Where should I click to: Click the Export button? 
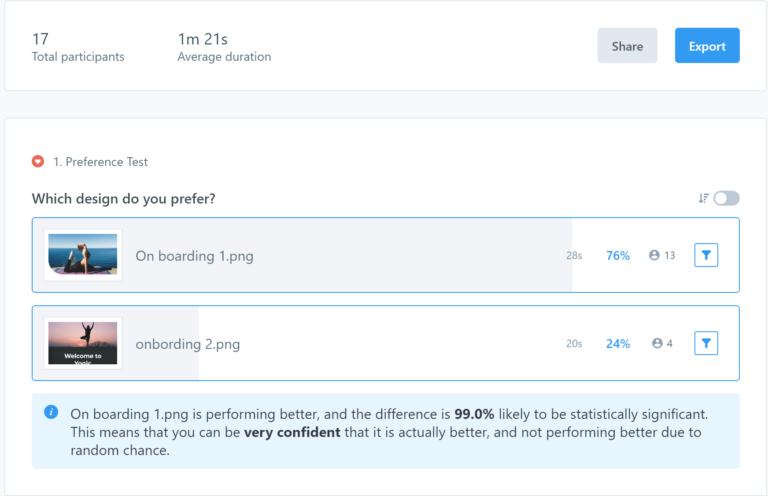(707, 46)
